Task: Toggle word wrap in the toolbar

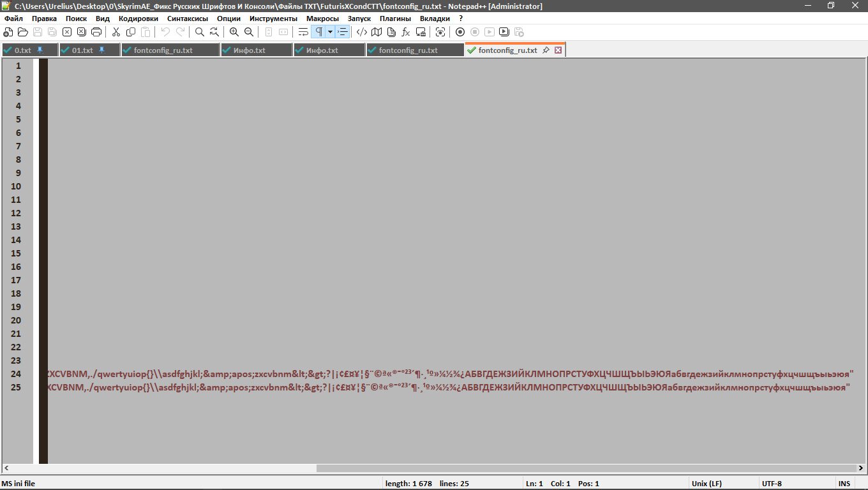Action: (x=304, y=32)
